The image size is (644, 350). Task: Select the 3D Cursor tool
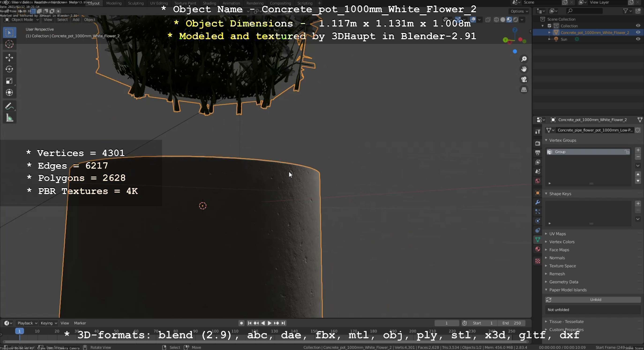click(10, 44)
